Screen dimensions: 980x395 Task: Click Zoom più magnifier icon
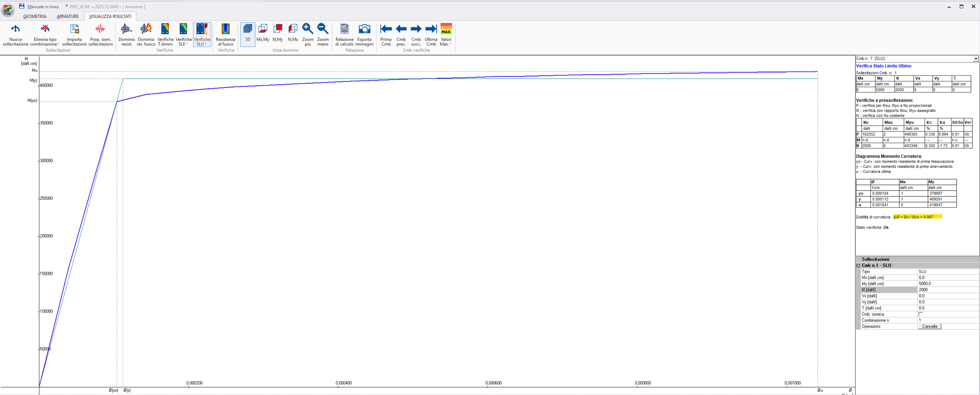pos(307,29)
